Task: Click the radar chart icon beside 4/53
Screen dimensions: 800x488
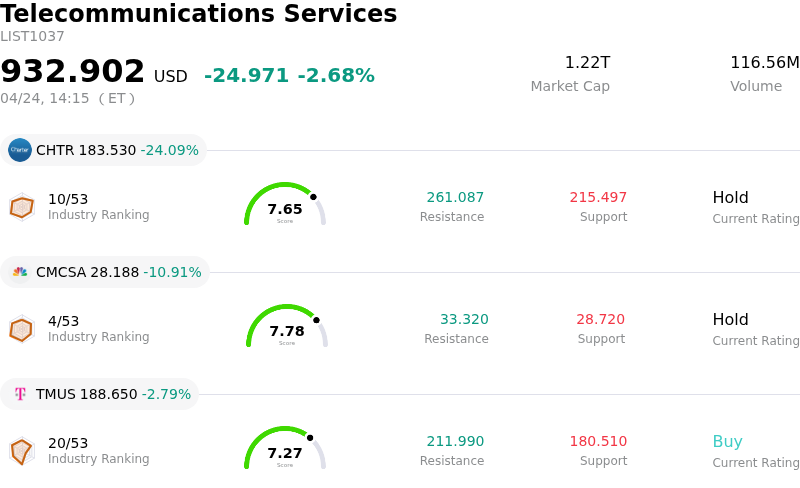Action: pos(22,329)
